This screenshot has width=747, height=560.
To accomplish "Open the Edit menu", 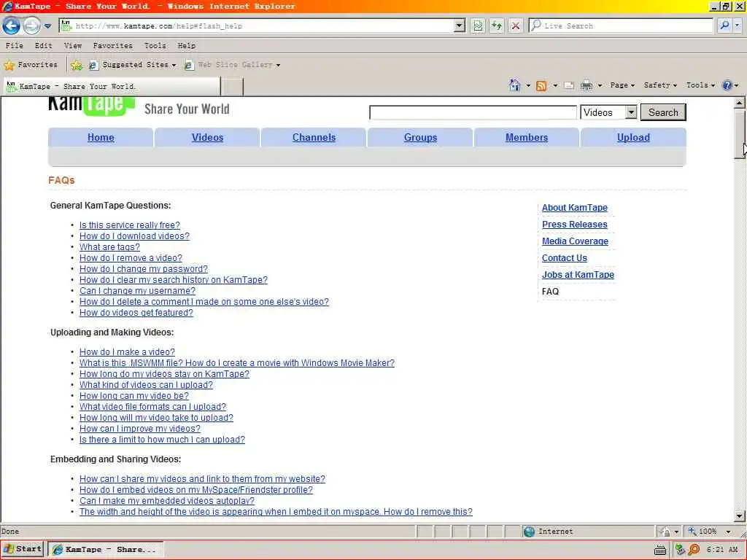I will pos(43,46).
